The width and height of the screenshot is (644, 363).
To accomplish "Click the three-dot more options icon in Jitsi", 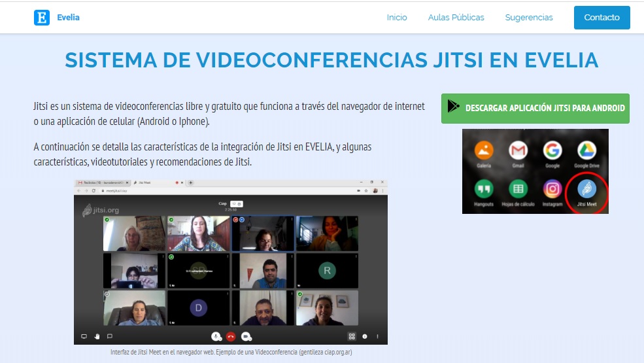I will pyautogui.click(x=377, y=336).
